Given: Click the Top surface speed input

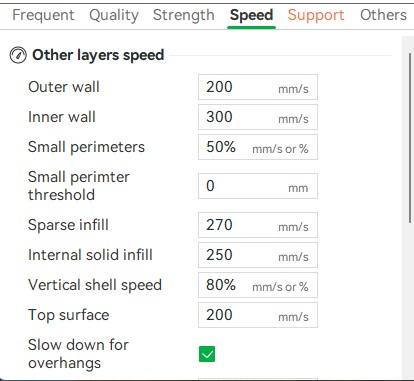Looking at the screenshot, I should [258, 315].
